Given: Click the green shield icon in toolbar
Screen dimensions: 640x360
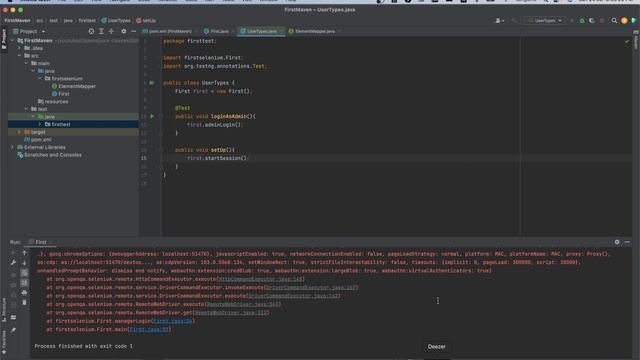Looking at the screenshot, I should pyautogui.click(x=633, y=20).
